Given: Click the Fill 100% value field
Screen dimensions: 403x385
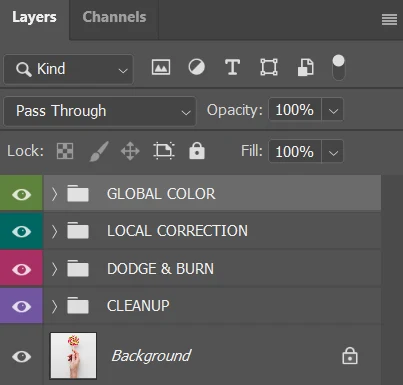Looking at the screenshot, I should [x=295, y=151].
